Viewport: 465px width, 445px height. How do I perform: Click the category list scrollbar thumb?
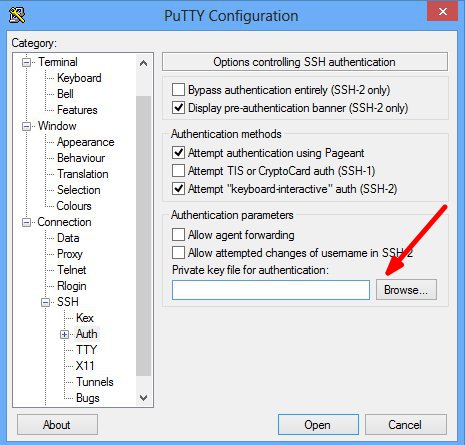(144, 236)
